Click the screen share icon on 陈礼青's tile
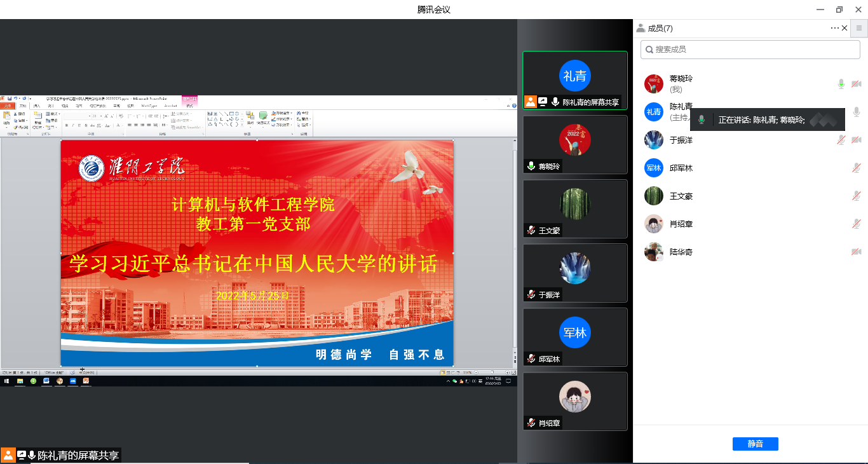868x464 pixels. pyautogui.click(x=543, y=102)
